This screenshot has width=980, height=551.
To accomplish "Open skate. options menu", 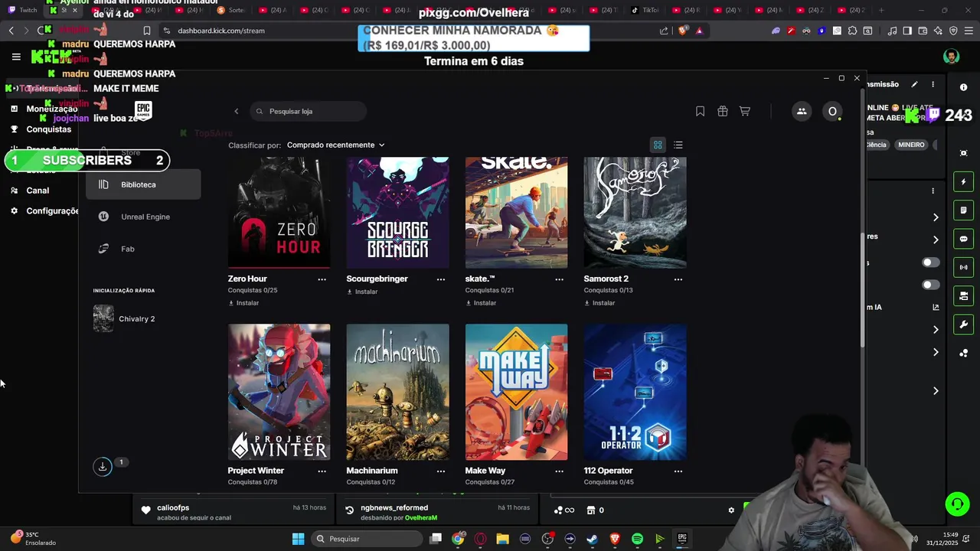I will pos(559,279).
